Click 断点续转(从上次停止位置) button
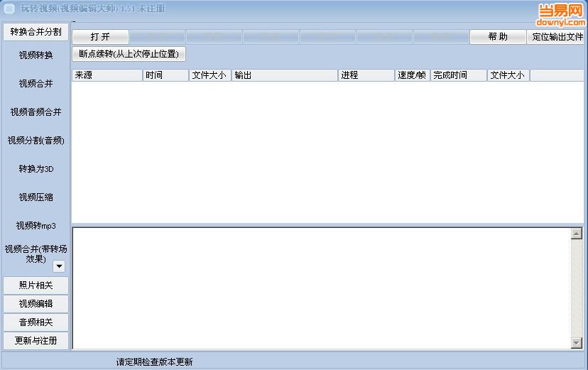 coord(129,54)
